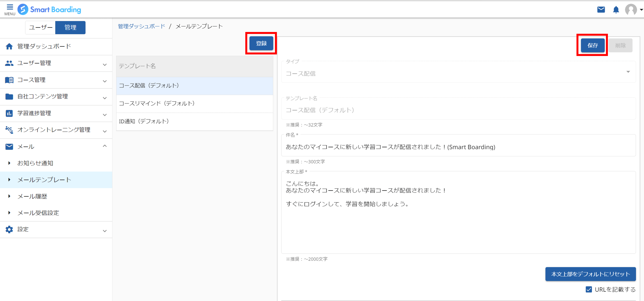Open the account dropdown arrow next to avatar
The height and width of the screenshot is (301, 644).
click(x=641, y=10)
